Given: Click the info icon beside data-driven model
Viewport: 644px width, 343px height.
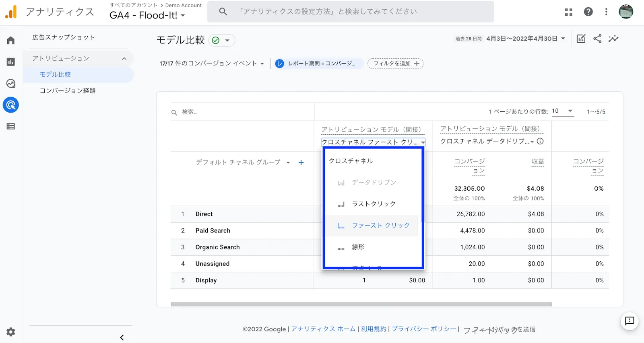Looking at the screenshot, I should 540,141.
